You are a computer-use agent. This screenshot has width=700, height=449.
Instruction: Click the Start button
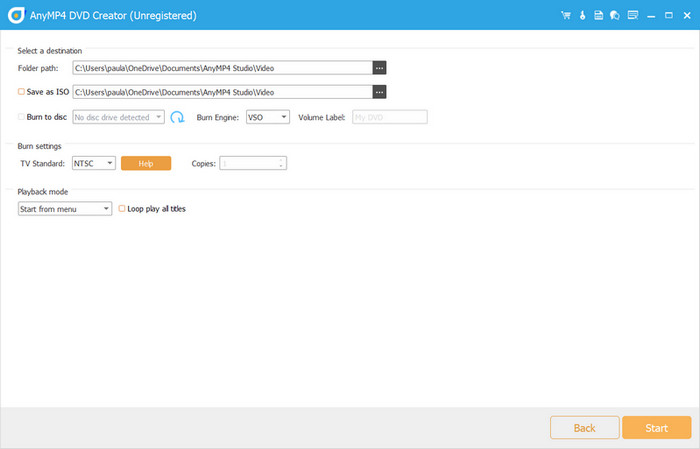657,428
